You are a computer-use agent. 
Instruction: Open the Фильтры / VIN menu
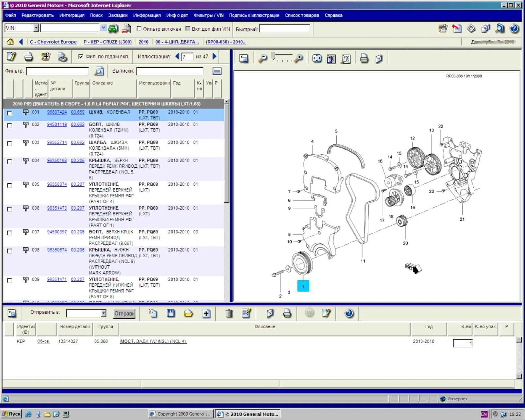pyautogui.click(x=209, y=15)
